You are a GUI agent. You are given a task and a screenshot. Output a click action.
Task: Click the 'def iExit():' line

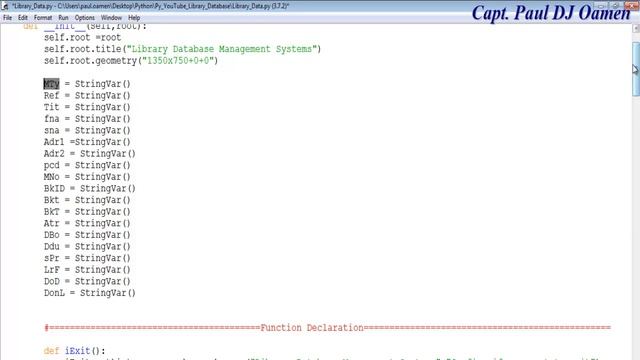tap(74, 351)
